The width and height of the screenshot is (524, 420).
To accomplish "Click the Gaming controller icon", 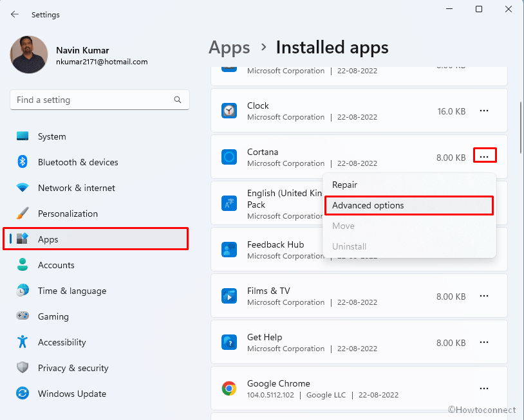I will point(23,316).
